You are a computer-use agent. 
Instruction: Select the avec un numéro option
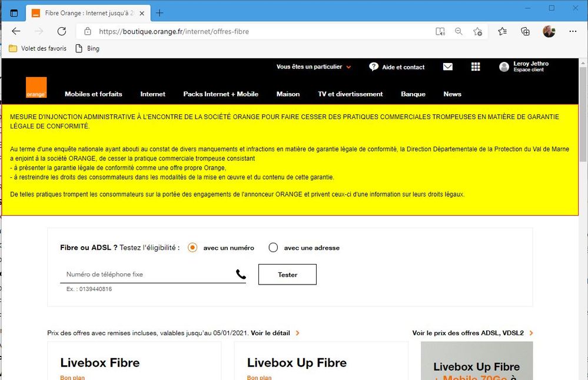tap(192, 247)
